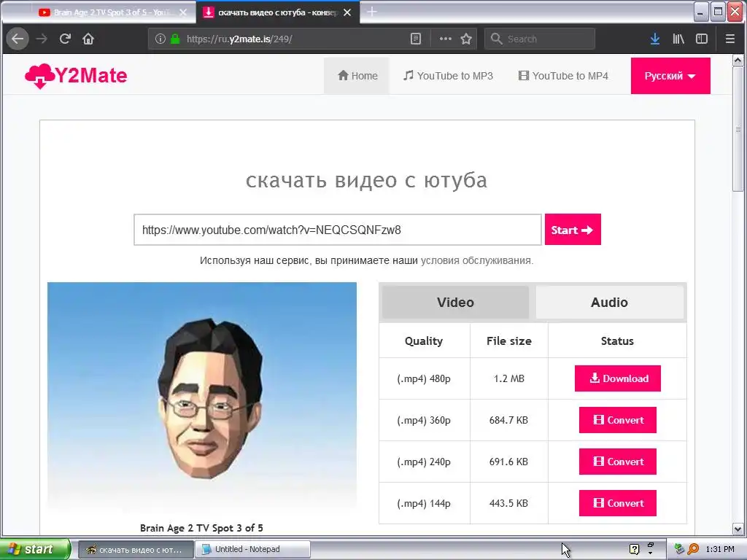The height and width of the screenshot is (560, 747).
Task: Open YouTube to MP3 page
Action: [x=449, y=76]
